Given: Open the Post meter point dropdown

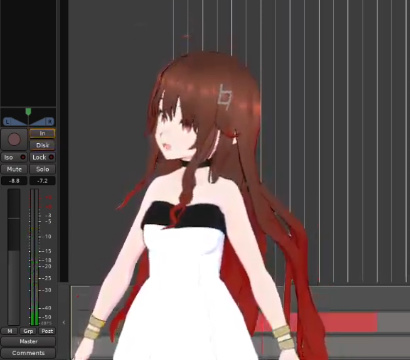Looking at the screenshot, I should tap(47, 331).
